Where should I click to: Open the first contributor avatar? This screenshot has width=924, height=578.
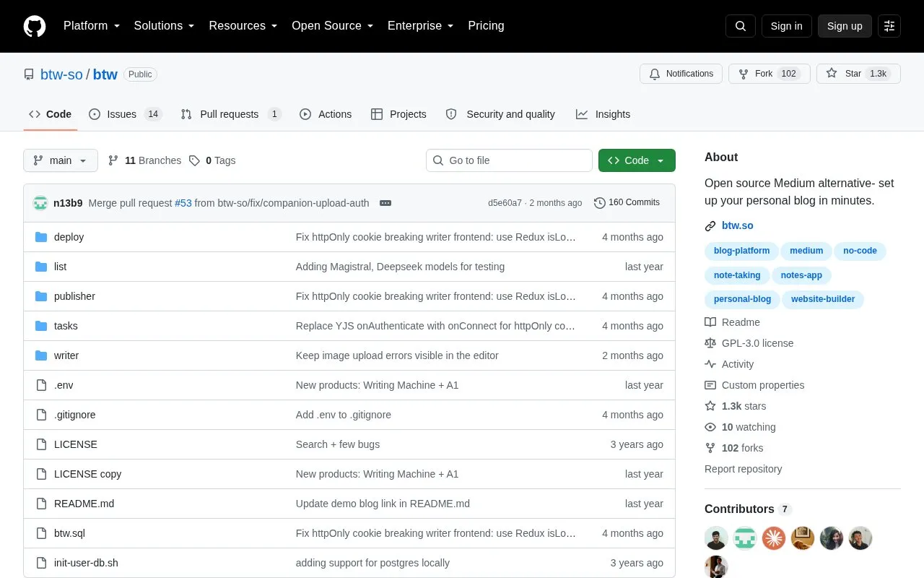(x=716, y=538)
